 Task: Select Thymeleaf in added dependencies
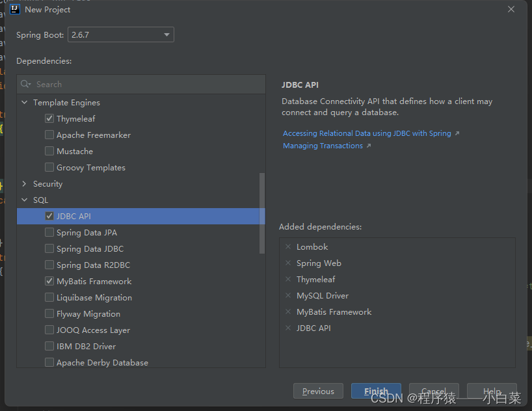315,280
